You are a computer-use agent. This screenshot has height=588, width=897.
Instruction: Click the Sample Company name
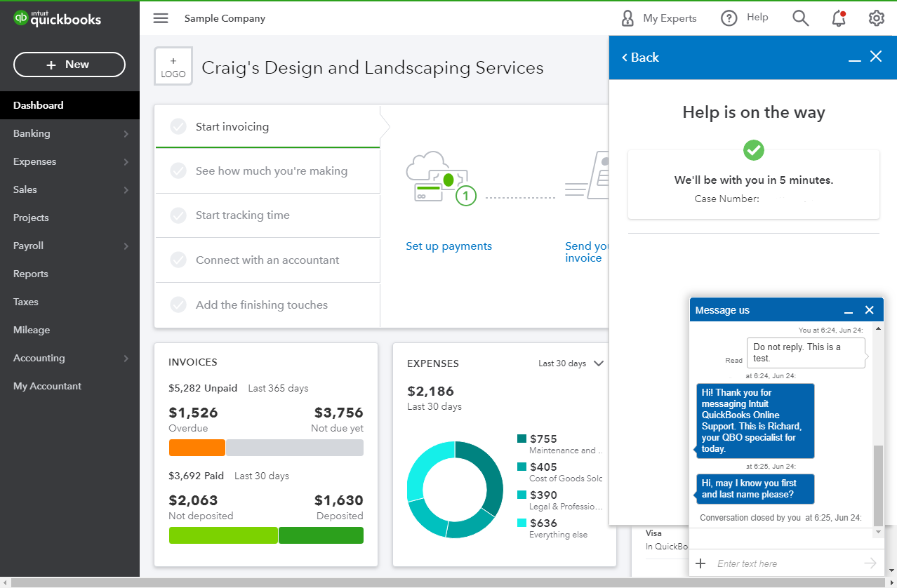225,19
